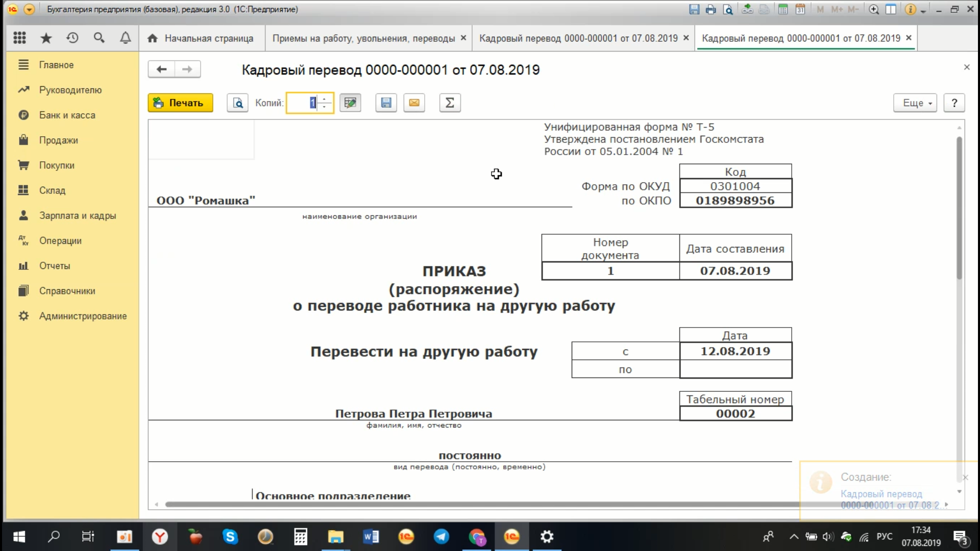Open notifications bell icon

click(x=125, y=38)
